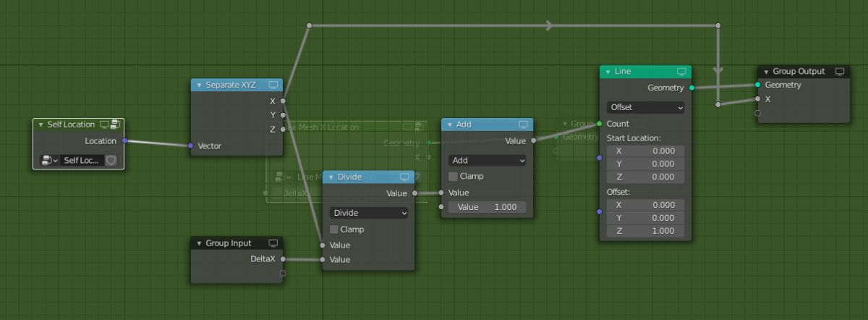
Task: Click the Y output socket of Separate XYZ
Action: coord(283,114)
